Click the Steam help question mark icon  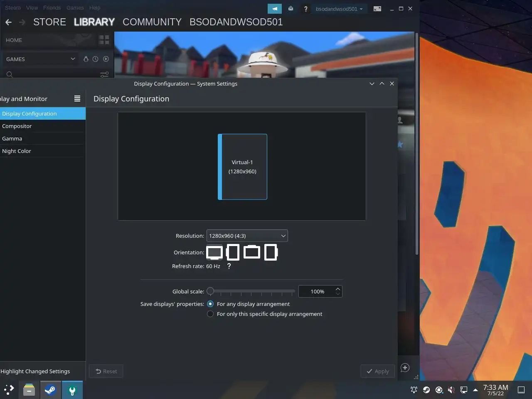click(305, 9)
